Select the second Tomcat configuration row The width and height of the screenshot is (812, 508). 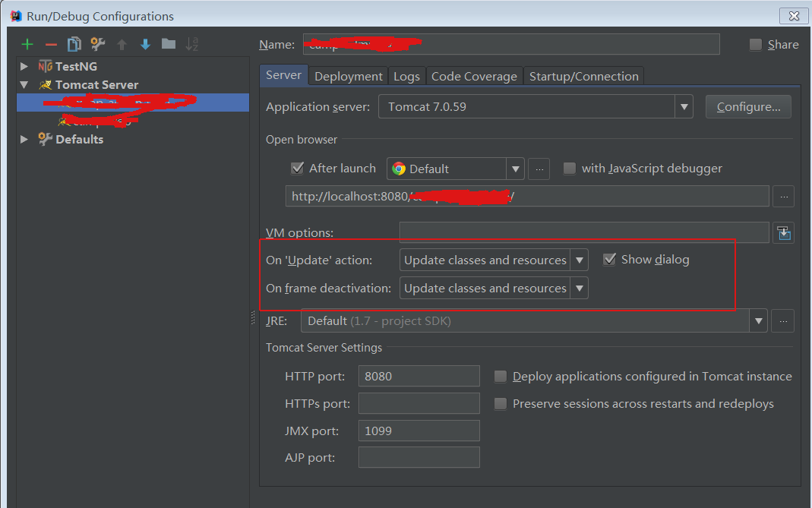pos(133,121)
